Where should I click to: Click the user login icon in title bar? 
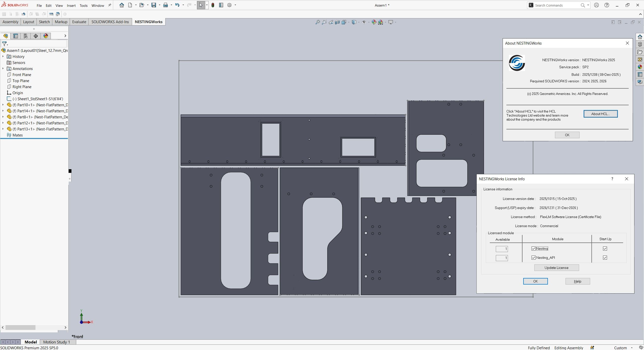[596, 5]
